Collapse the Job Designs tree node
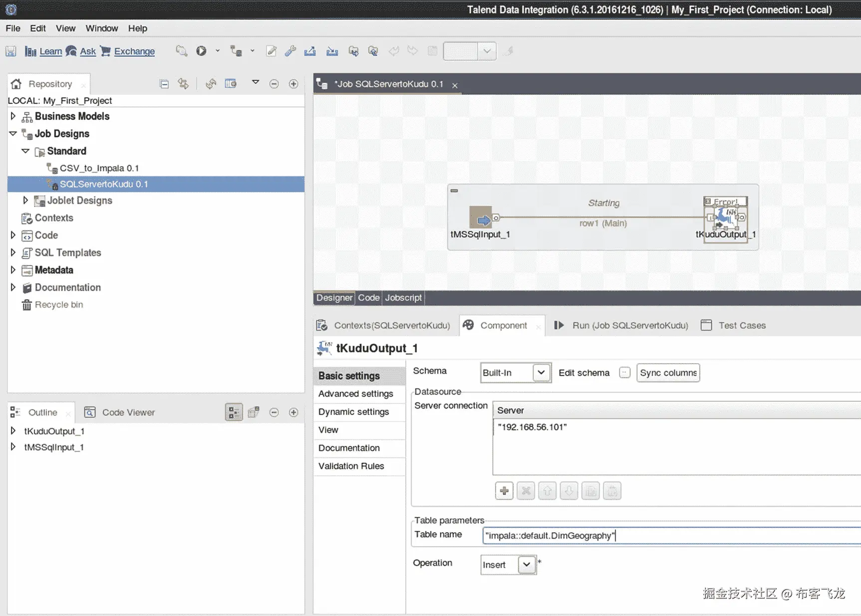The height and width of the screenshot is (616, 861). (x=13, y=134)
